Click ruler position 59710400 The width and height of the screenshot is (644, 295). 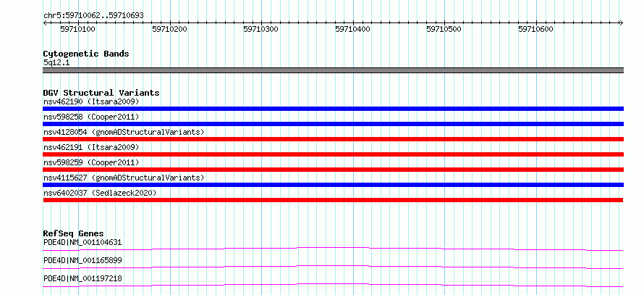(352, 29)
